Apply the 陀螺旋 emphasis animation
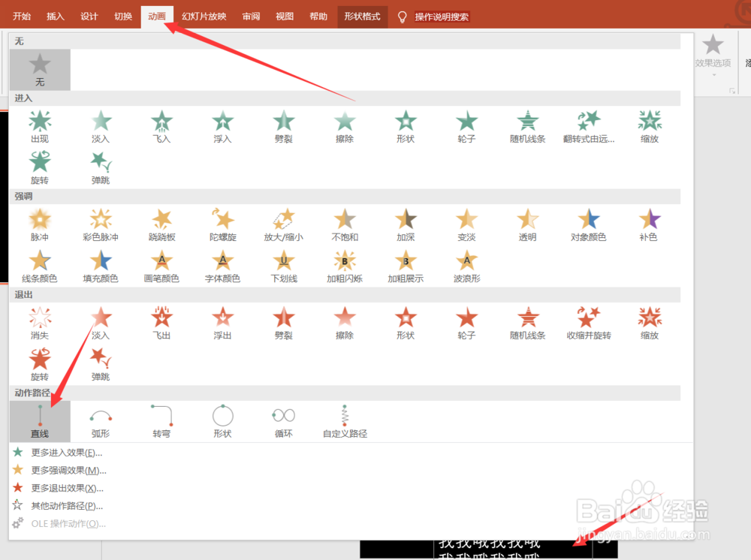This screenshot has width=751, height=560. [x=223, y=224]
